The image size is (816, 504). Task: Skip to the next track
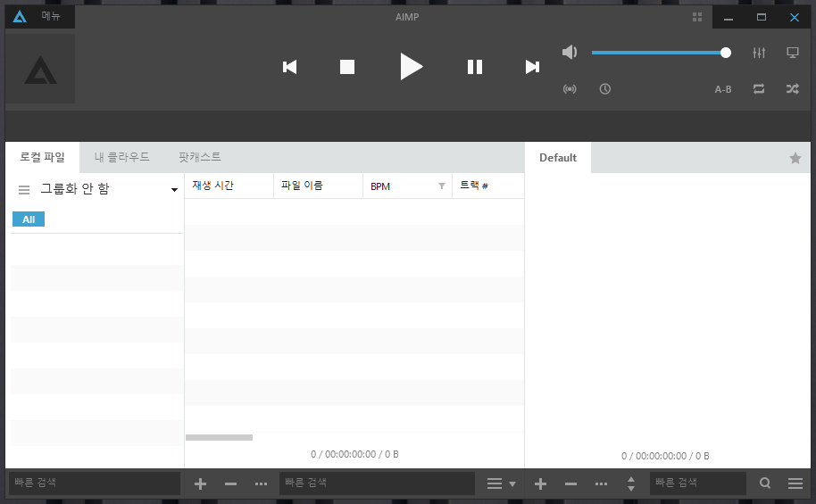(x=532, y=67)
